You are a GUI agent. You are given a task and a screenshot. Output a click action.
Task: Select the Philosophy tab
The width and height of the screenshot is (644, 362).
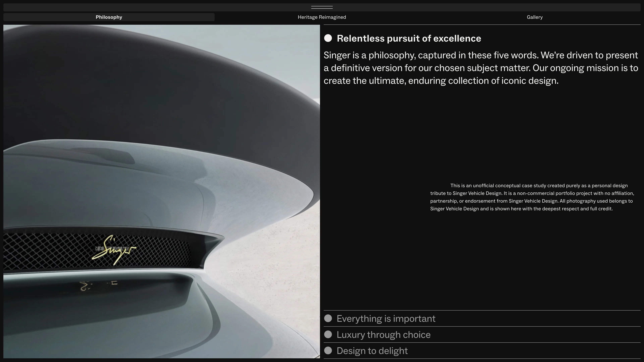(109, 17)
